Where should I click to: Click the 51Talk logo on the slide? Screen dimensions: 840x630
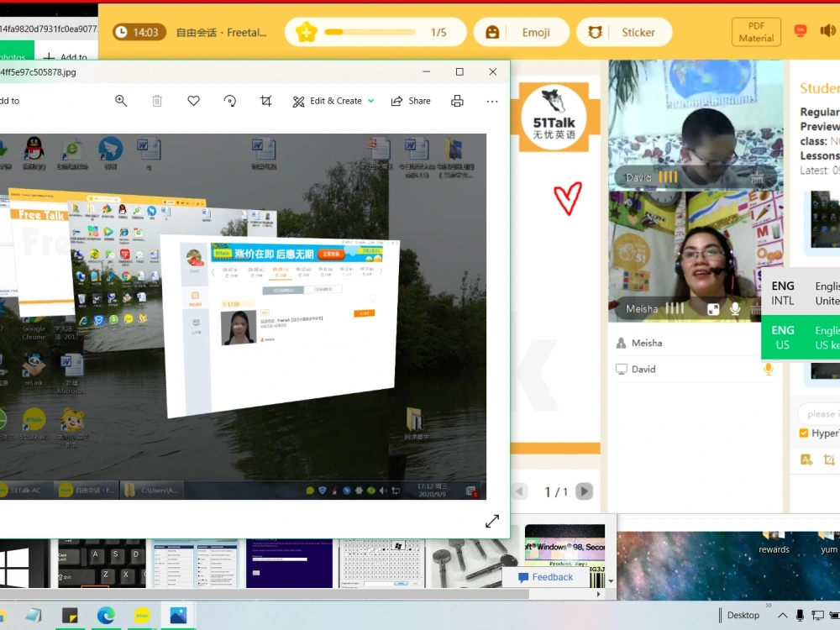[554, 117]
